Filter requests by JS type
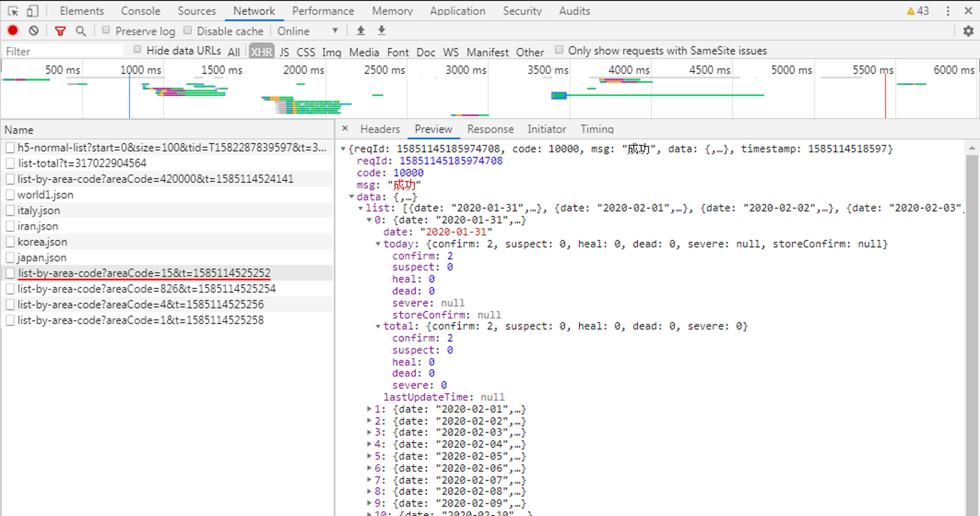 (x=284, y=51)
